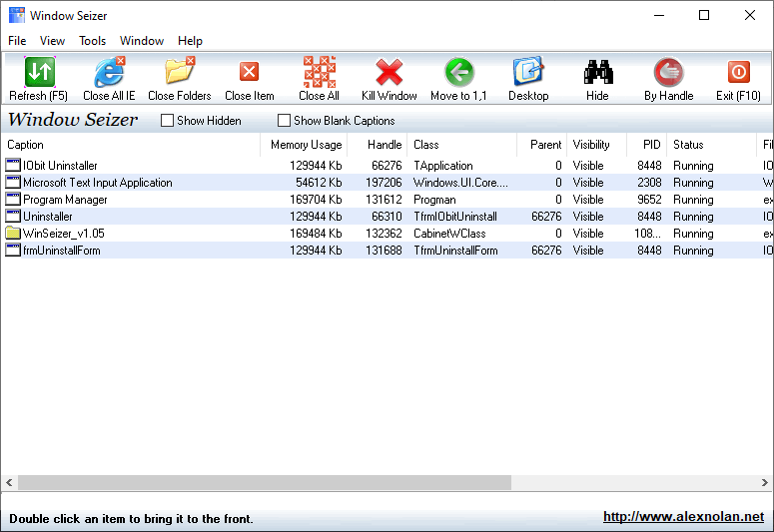Open the Help menu
Viewport: 774px width, 532px height.
[x=190, y=41]
